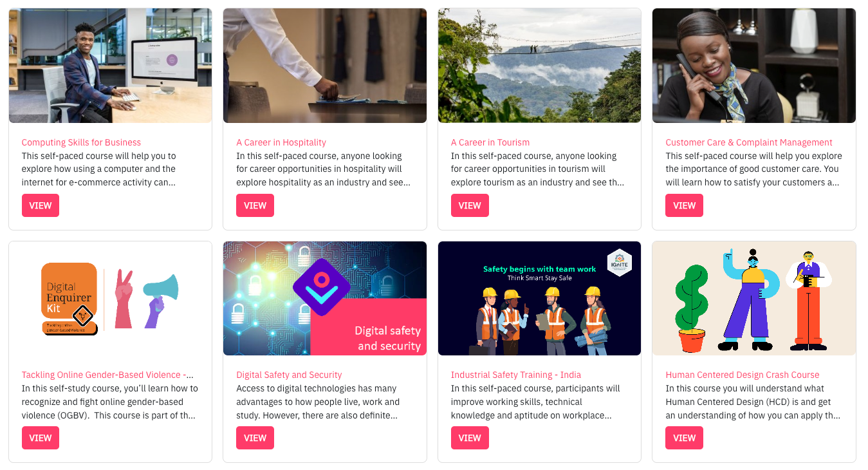Click VIEW under Computing Skills for Business

pos(41,205)
